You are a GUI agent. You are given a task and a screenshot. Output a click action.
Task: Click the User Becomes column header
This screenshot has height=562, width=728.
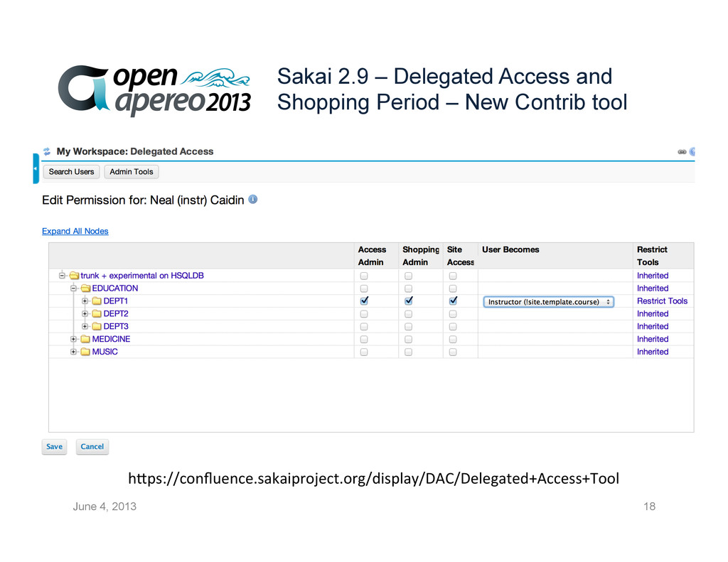pyautogui.click(x=510, y=249)
